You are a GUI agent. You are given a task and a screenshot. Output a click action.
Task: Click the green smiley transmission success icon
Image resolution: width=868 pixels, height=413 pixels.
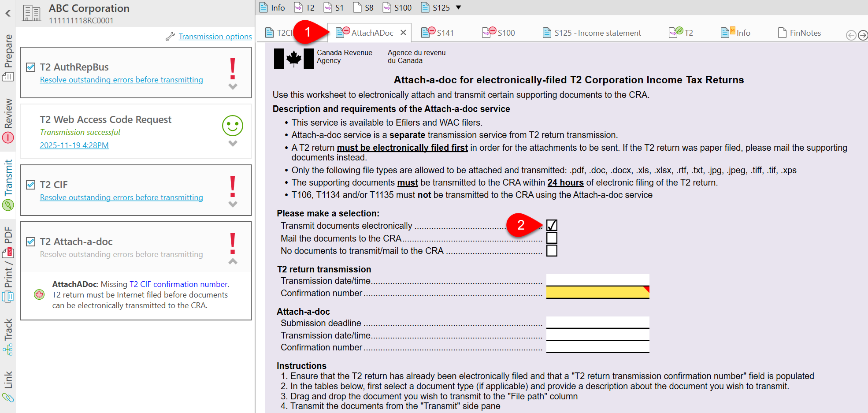click(232, 126)
